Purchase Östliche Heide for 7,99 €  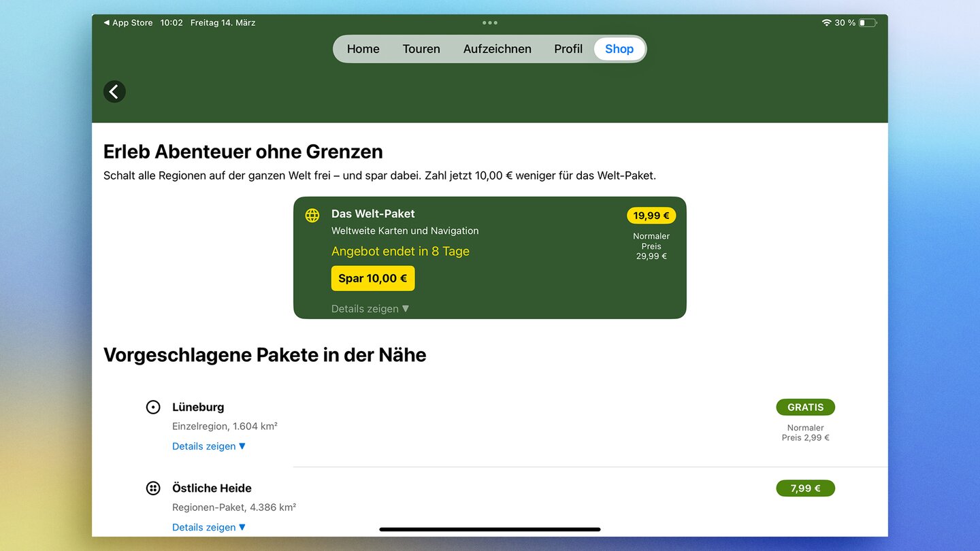tap(805, 488)
